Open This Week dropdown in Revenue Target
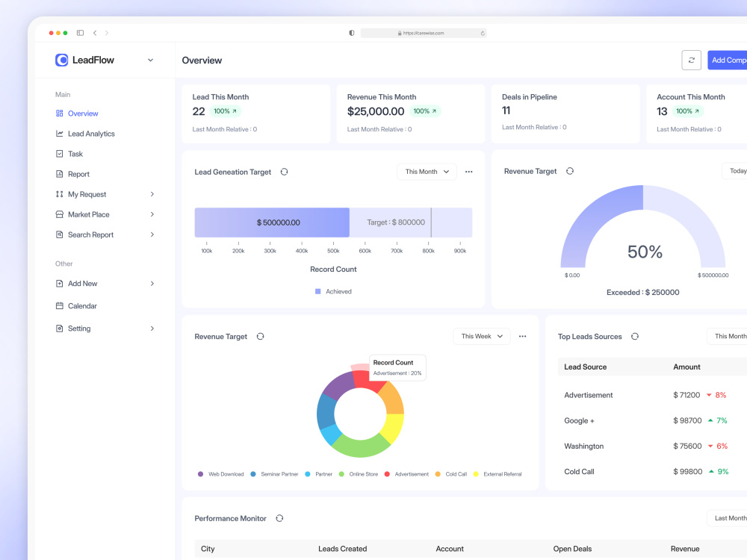747x560 pixels. pos(482,336)
